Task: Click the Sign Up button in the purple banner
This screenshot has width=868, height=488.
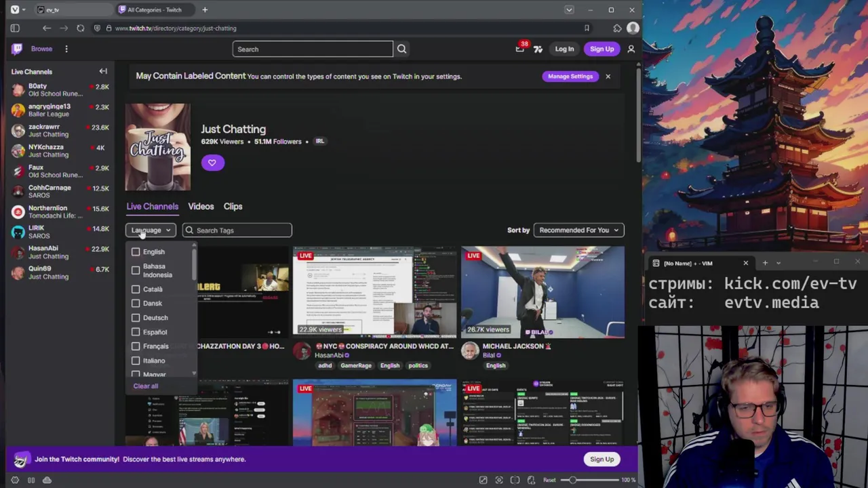Action: point(601,459)
